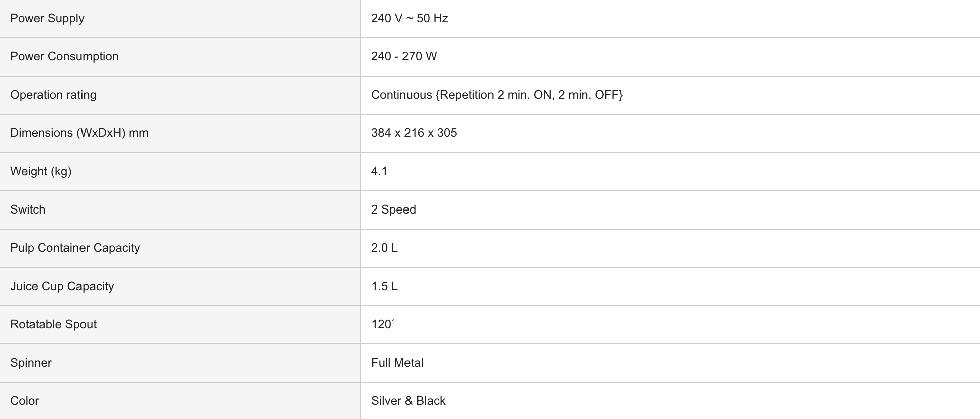Click the Switch row label
The image size is (980, 419).
[x=28, y=210]
